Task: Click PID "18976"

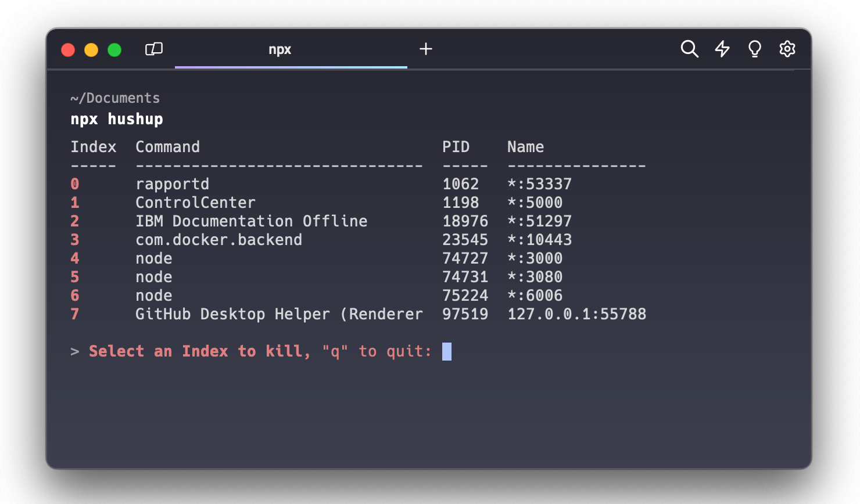Action: tap(465, 221)
